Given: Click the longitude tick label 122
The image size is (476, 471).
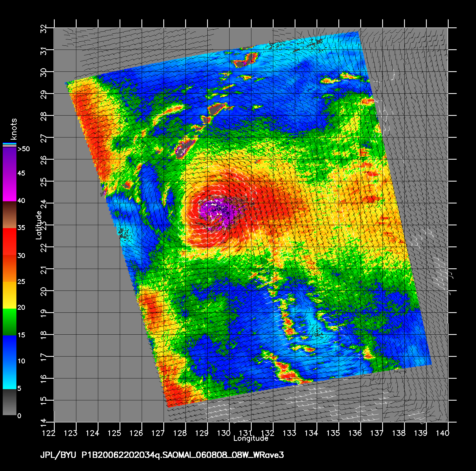Looking at the screenshot, I should coord(49,433).
